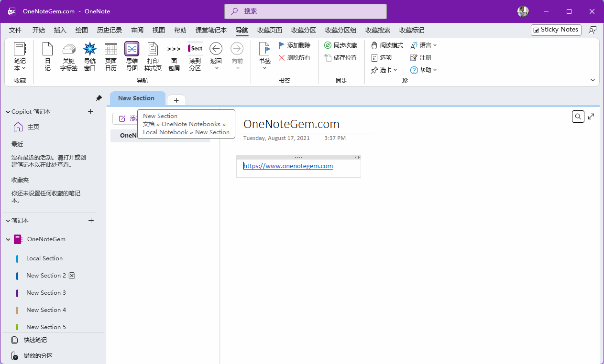Click the note container top handle
The width and height of the screenshot is (604, 364).
point(298,157)
